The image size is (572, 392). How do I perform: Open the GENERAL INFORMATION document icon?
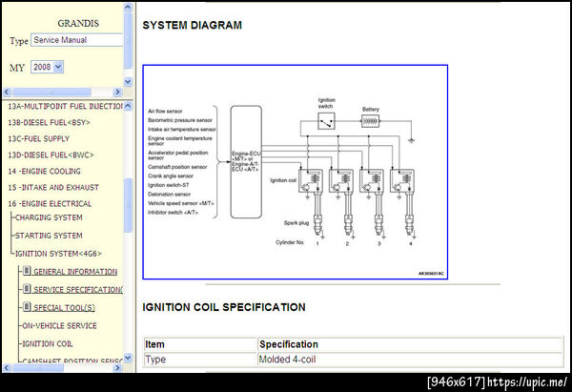click(x=27, y=271)
